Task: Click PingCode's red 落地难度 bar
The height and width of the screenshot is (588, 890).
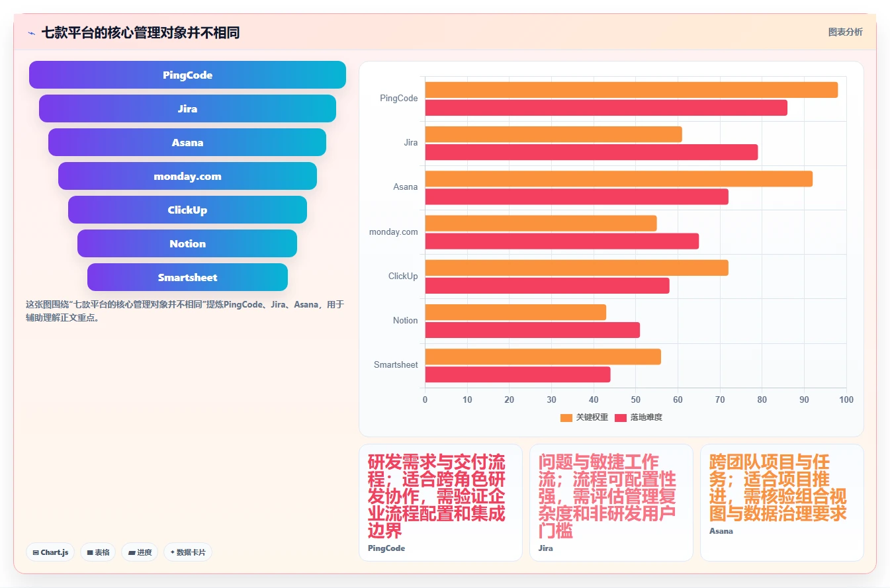Action: (x=606, y=108)
